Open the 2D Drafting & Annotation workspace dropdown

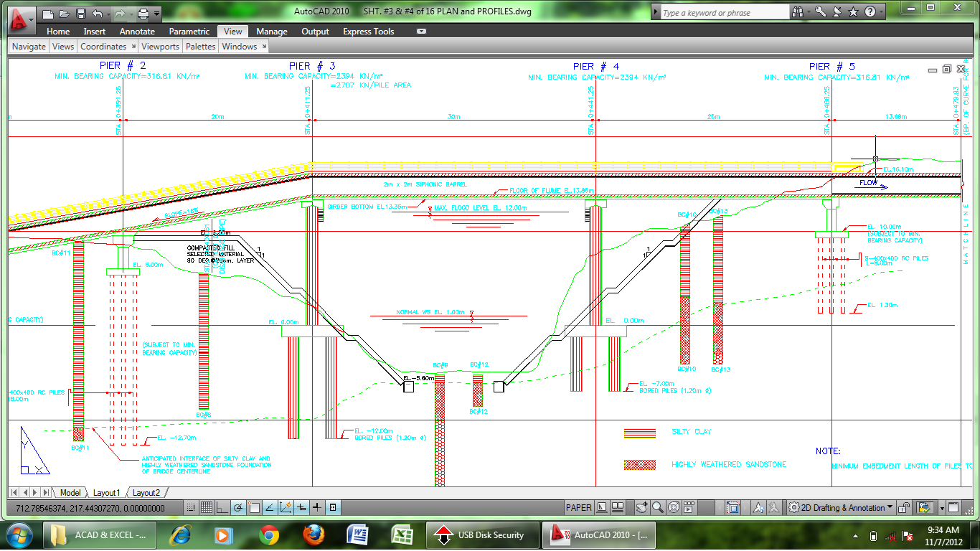coord(841,508)
